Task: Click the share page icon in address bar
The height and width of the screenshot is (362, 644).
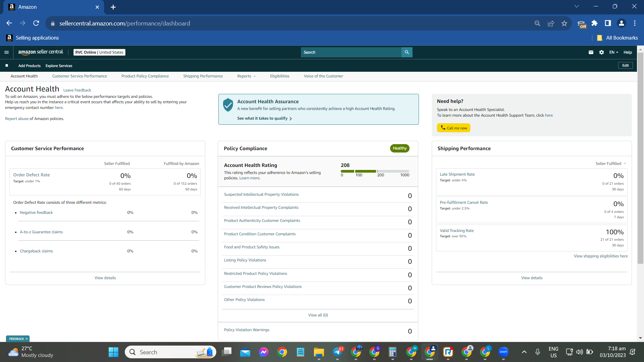Action: coord(551,23)
